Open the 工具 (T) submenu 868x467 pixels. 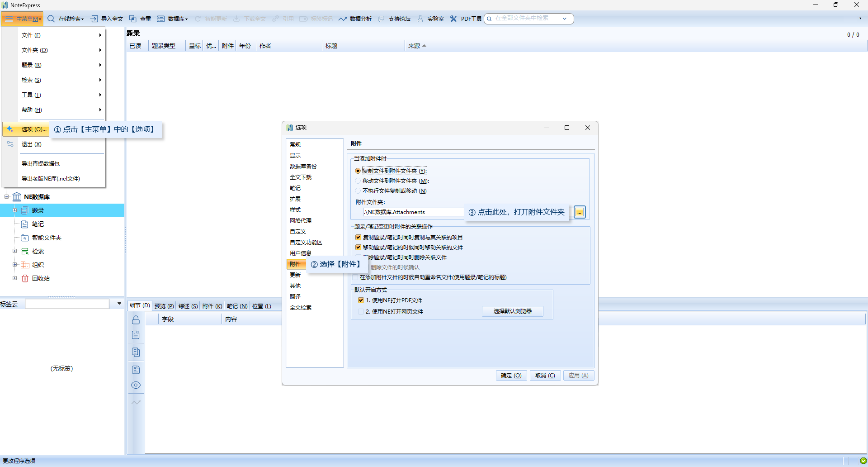pyautogui.click(x=61, y=95)
